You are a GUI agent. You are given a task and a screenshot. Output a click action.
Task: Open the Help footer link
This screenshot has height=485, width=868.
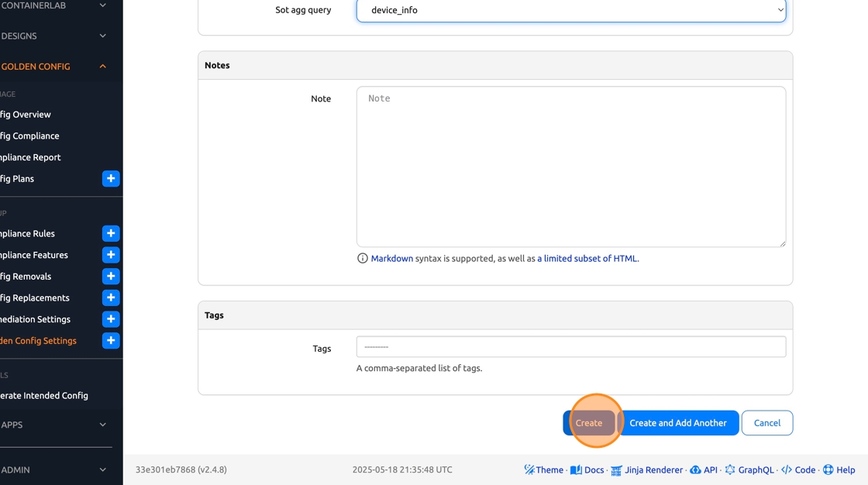coord(839,470)
